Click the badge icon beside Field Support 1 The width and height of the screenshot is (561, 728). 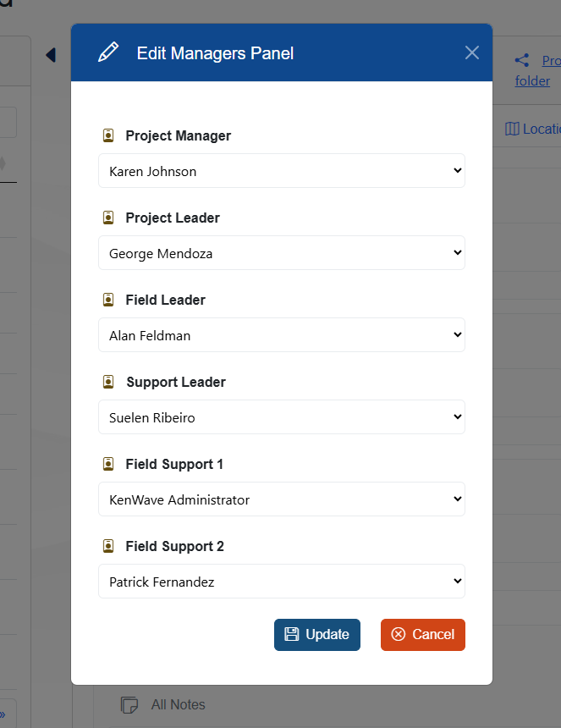click(x=108, y=464)
